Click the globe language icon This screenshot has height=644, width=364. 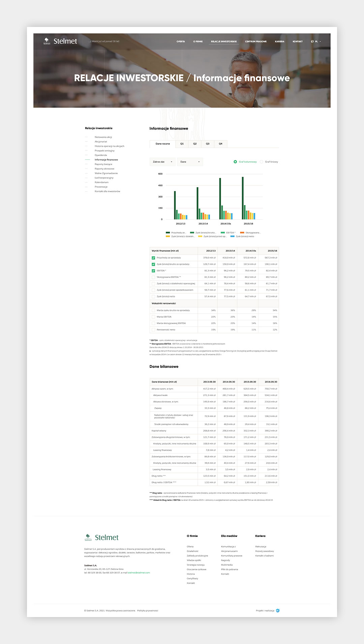(x=312, y=41)
